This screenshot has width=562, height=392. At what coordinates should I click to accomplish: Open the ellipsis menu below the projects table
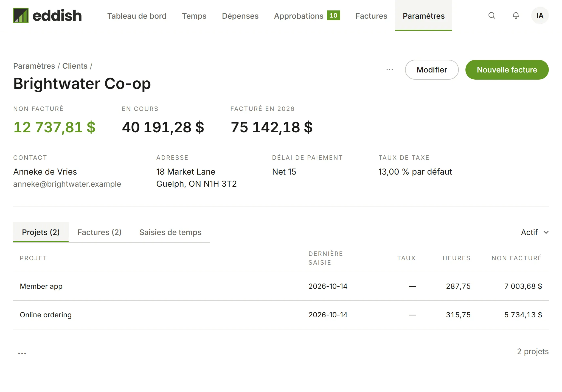coord(22,353)
